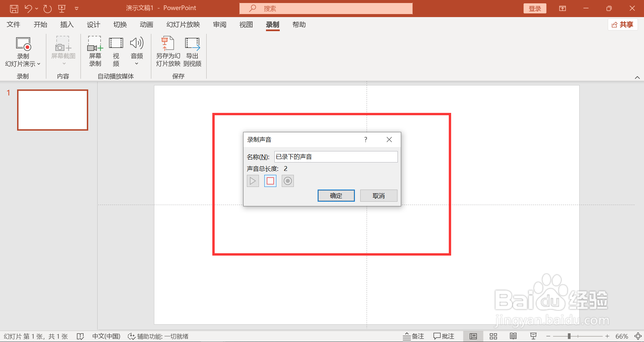644x342 pixels.
Task: Collapse the ribbon with chevron arrow
Action: click(637, 77)
